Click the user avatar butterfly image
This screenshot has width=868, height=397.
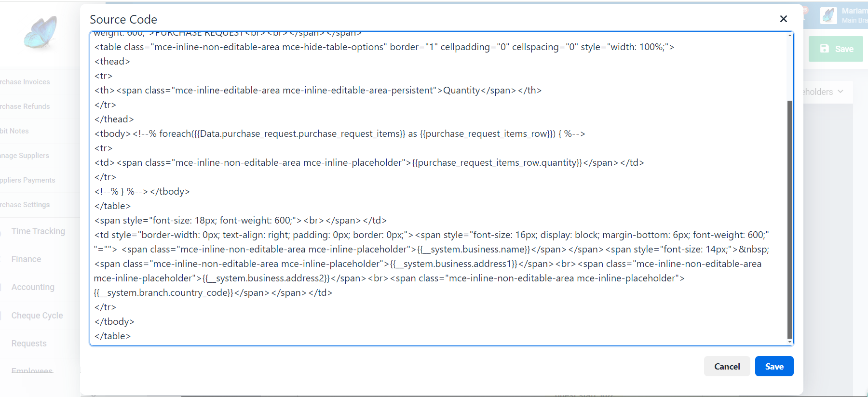click(828, 15)
